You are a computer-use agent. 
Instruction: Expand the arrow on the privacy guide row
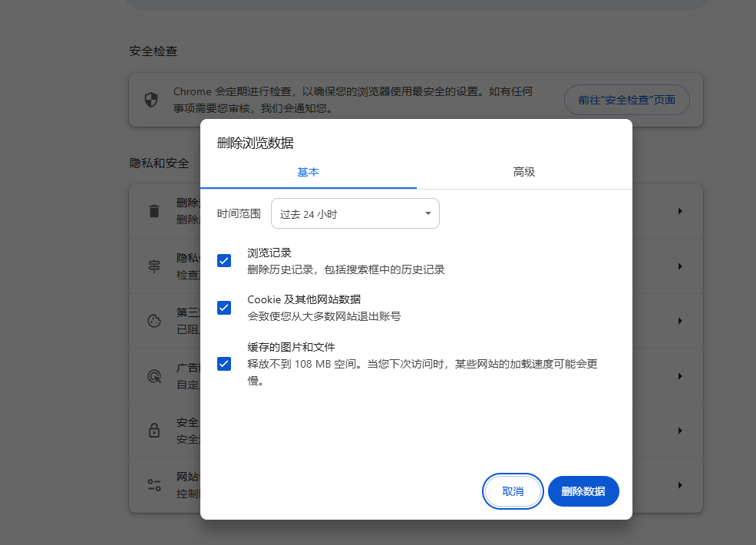click(x=680, y=266)
